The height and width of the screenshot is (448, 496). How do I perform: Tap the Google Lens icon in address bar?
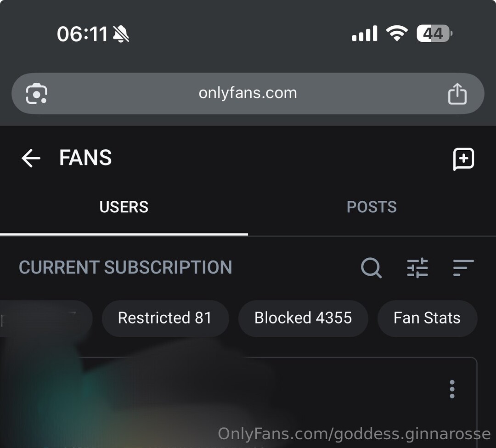click(x=37, y=94)
